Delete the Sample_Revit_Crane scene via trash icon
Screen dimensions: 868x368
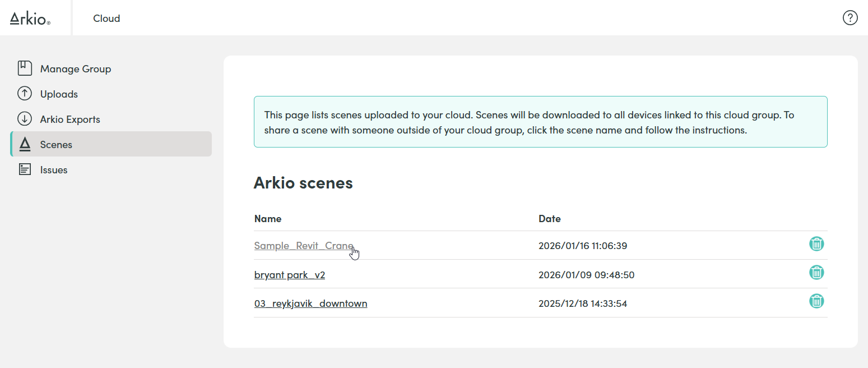pos(816,244)
